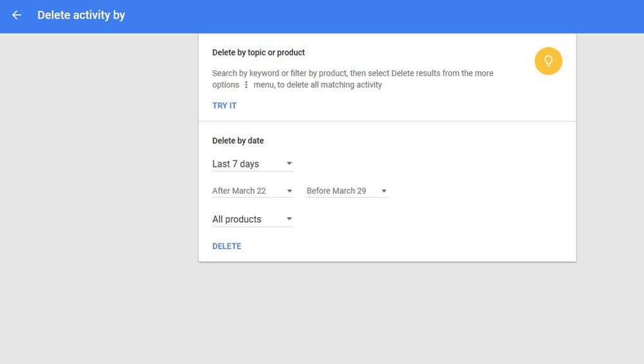
Task: Open the All products filter dropdown
Action: click(252, 220)
